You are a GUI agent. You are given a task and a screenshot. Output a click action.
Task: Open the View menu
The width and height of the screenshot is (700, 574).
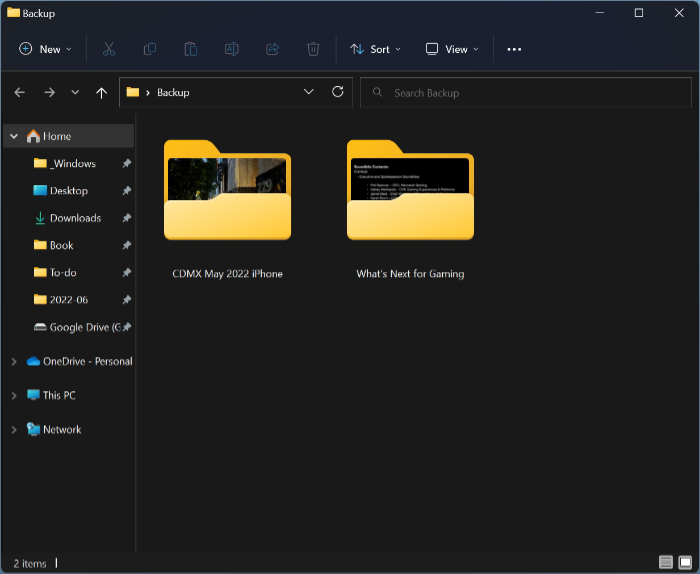(452, 49)
